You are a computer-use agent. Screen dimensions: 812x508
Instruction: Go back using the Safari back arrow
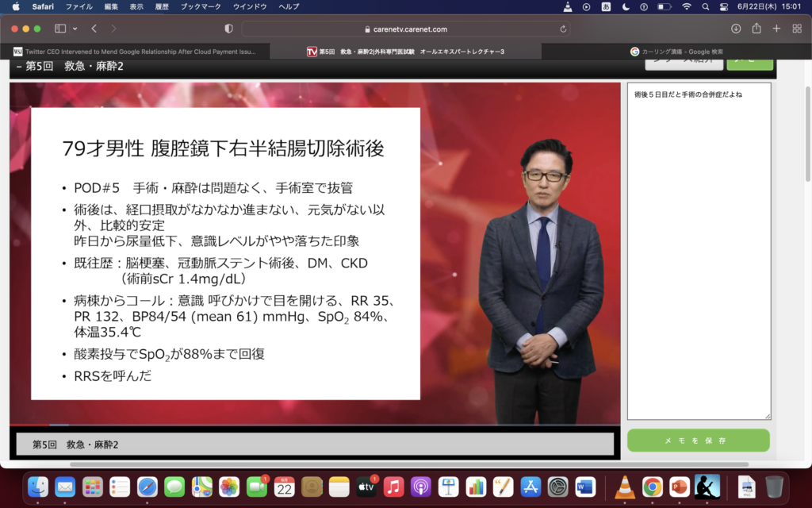click(93, 29)
